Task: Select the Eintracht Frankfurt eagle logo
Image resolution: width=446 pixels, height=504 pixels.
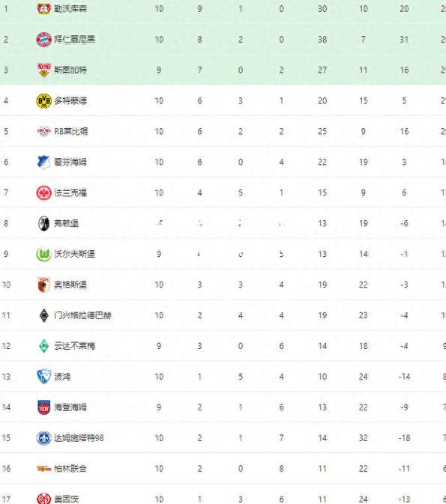Action: click(43, 193)
